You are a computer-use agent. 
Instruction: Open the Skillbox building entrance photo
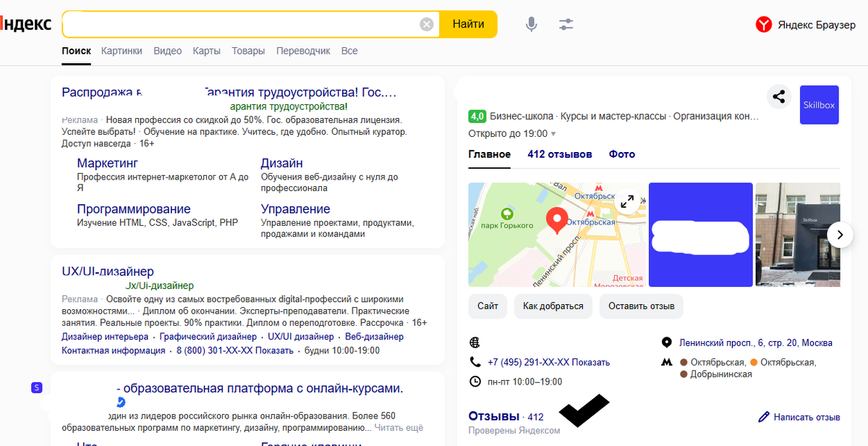point(798,235)
